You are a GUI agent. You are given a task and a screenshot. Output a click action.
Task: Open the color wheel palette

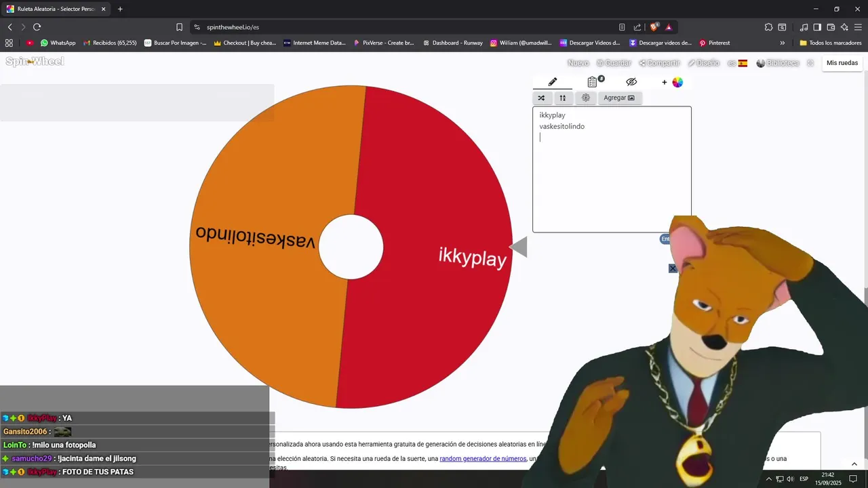(x=677, y=82)
